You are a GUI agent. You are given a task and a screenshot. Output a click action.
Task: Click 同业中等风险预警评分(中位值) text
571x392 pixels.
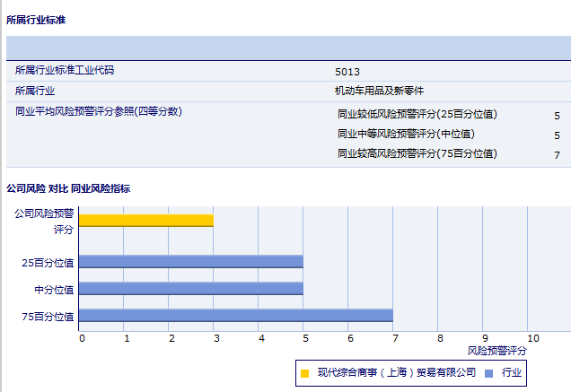[406, 135]
